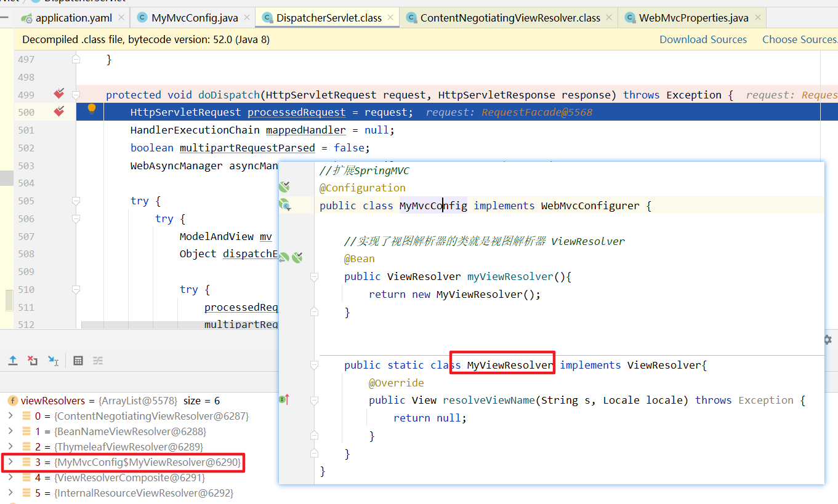Click the Spring bean icon beside MyMvcConfig class

tap(285, 205)
